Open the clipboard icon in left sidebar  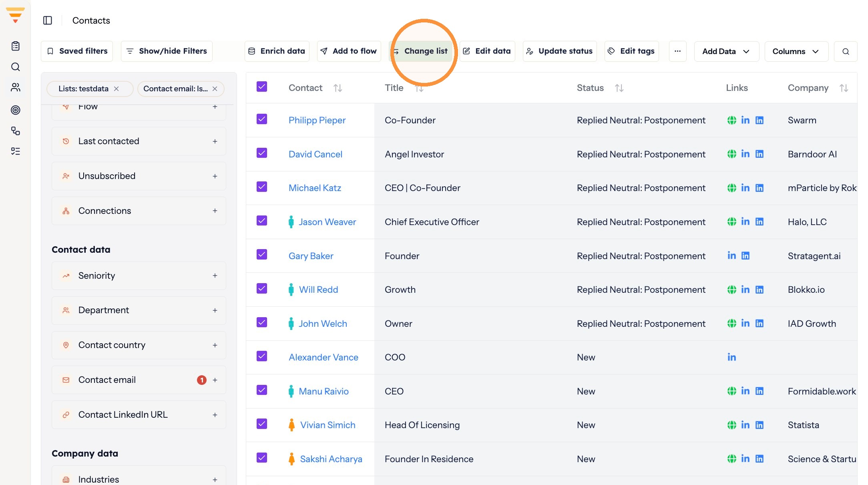pos(16,46)
